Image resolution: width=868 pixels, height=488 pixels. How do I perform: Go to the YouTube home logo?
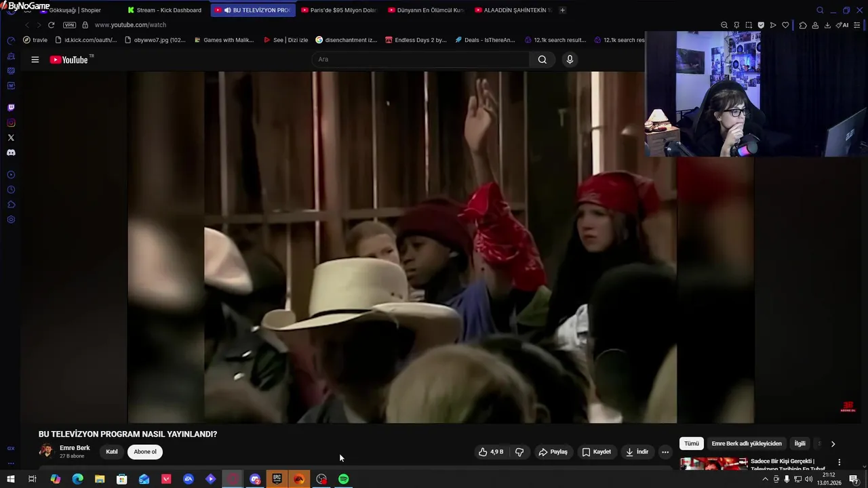click(69, 60)
